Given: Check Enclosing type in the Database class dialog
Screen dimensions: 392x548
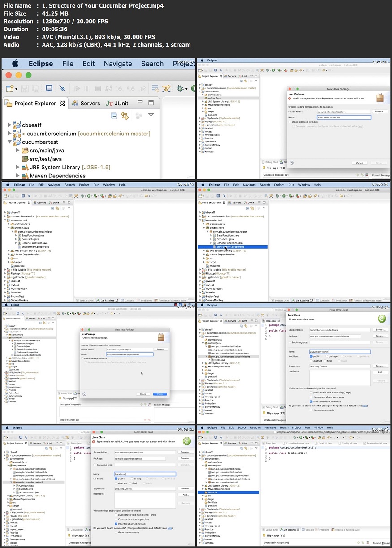Looking at the screenshot, I should (95, 465).
